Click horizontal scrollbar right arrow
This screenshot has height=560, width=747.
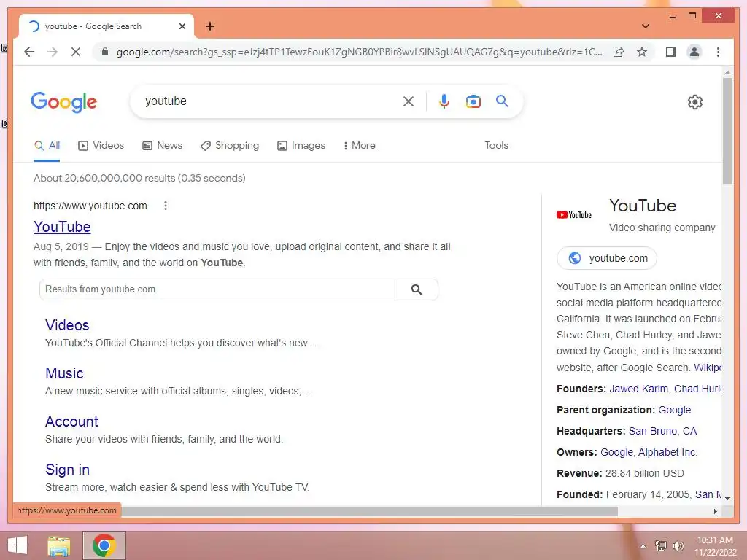point(716,511)
